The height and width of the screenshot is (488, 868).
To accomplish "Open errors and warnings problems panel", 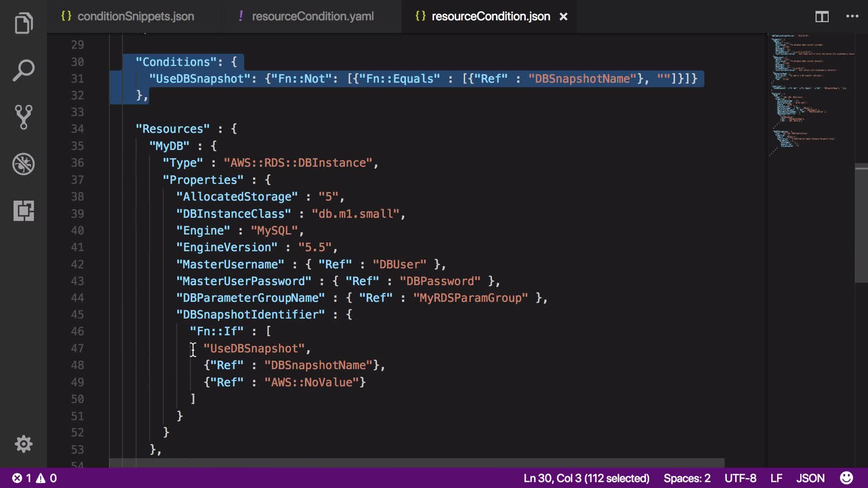I will click(x=34, y=478).
